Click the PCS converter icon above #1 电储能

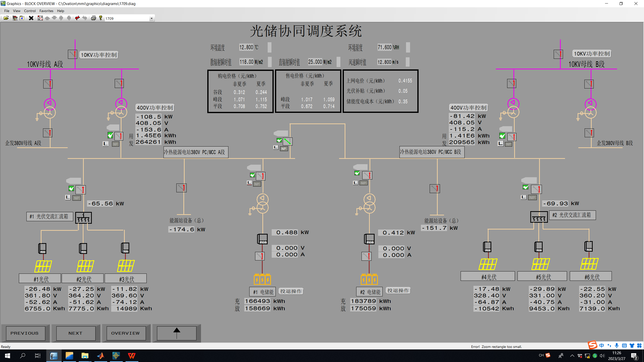point(262,239)
